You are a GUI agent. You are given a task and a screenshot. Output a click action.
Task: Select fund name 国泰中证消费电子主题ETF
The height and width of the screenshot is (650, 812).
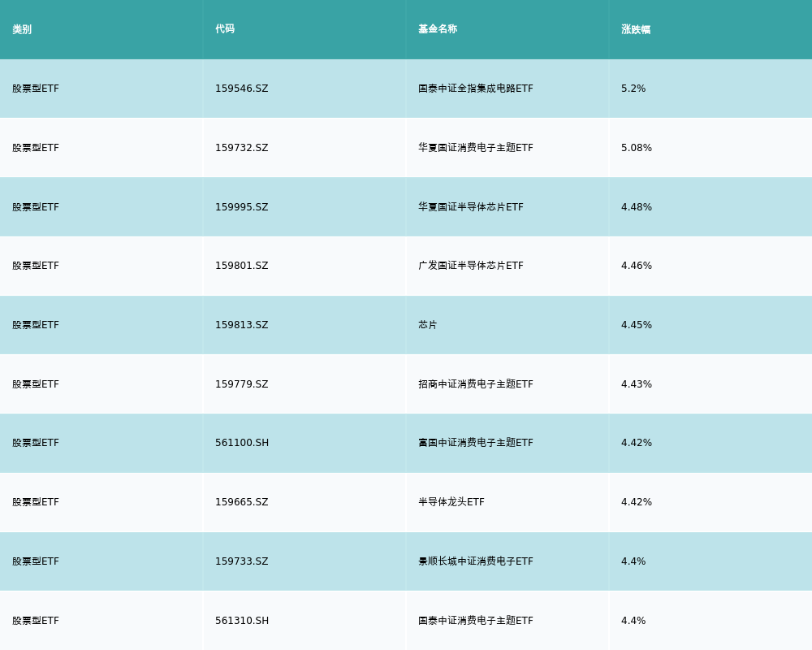(x=475, y=621)
